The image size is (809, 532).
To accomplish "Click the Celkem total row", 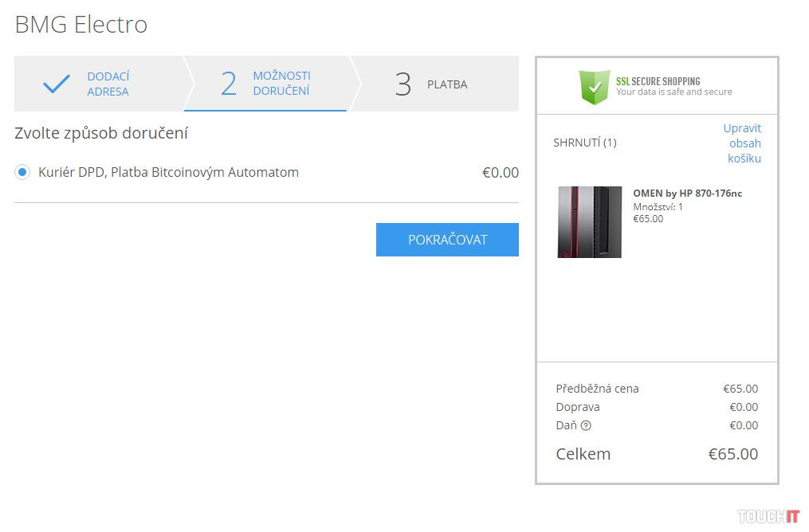I will (x=656, y=454).
